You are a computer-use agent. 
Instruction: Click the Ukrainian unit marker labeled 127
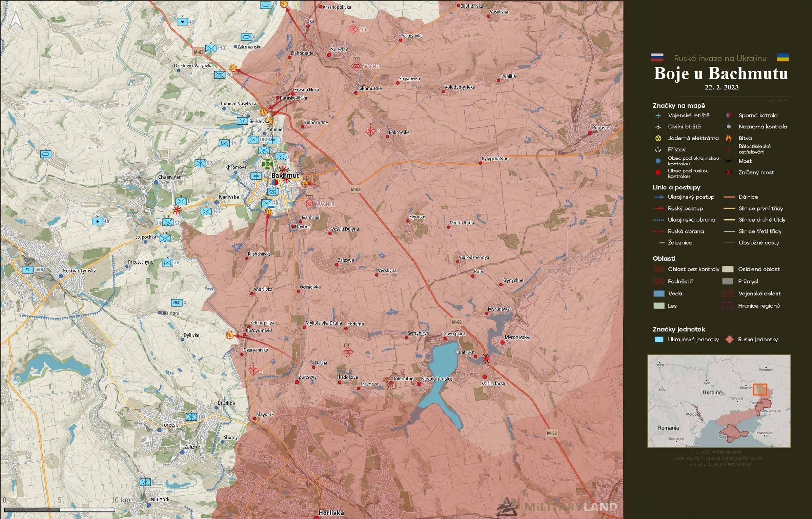point(206,212)
